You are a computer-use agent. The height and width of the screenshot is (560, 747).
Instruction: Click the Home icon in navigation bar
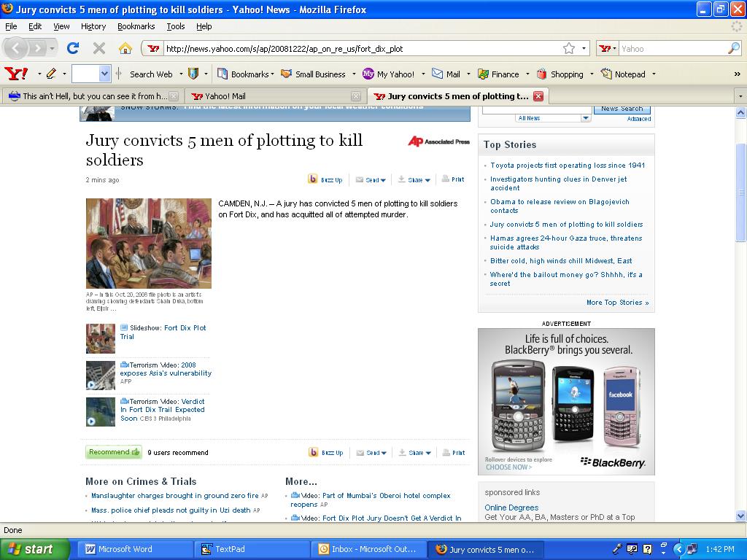pyautogui.click(x=125, y=48)
